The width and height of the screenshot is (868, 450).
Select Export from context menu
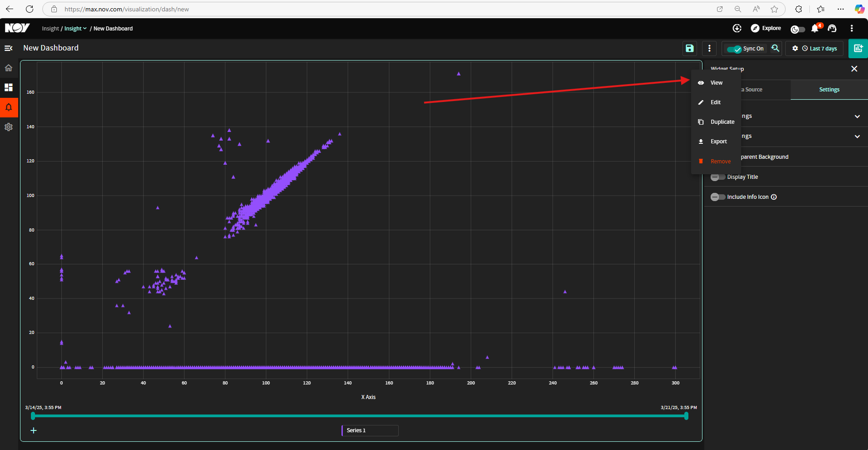coord(716,142)
